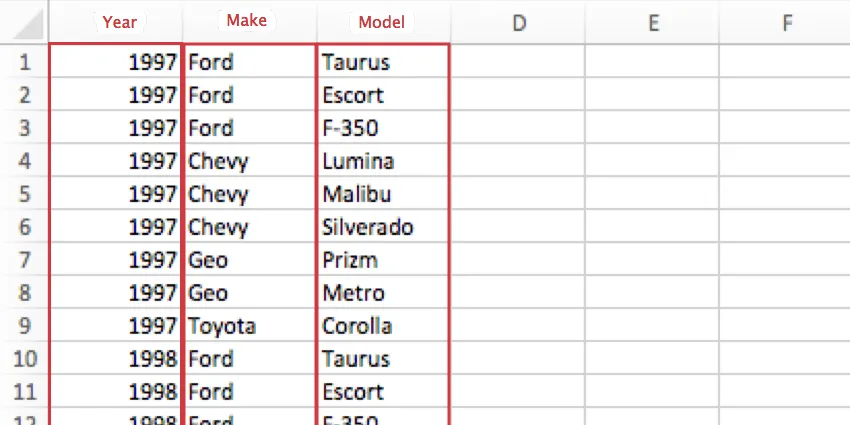Select the row 7 header
850x425 pixels.
point(24,260)
